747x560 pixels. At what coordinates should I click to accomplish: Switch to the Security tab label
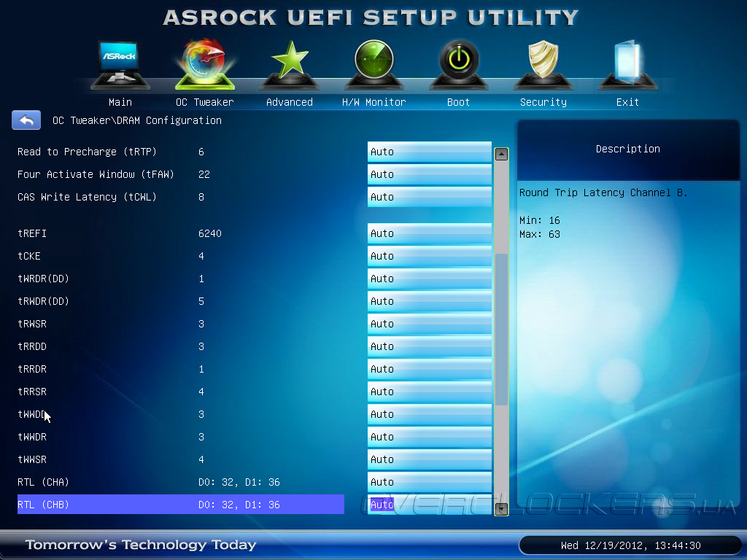point(543,102)
